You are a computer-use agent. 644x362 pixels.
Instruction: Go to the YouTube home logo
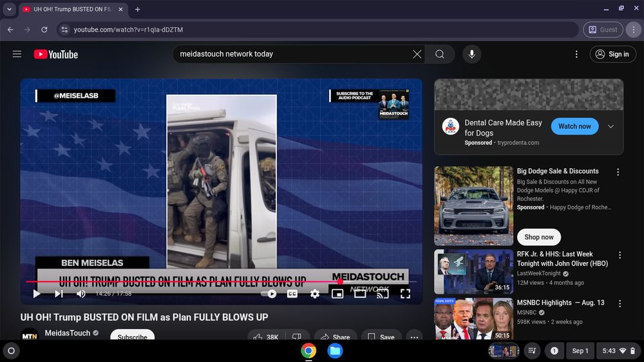coord(56,54)
